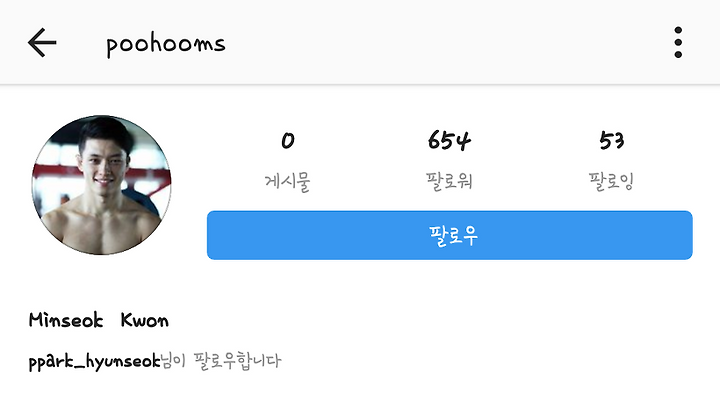Open the 53 following number

(x=611, y=141)
